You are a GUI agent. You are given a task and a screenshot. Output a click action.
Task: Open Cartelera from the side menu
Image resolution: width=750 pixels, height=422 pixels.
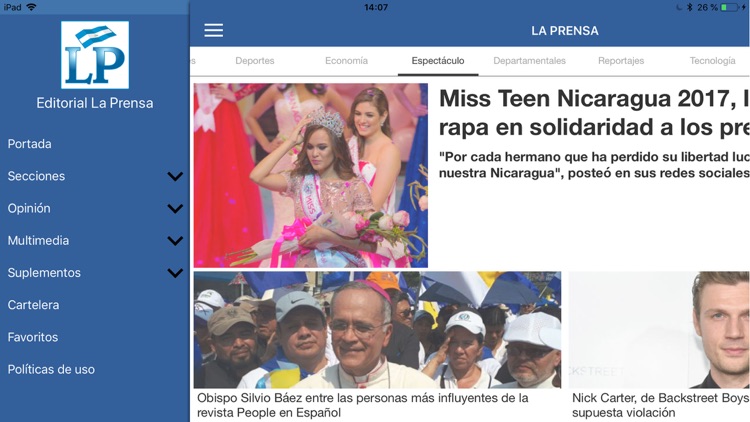pyautogui.click(x=33, y=305)
